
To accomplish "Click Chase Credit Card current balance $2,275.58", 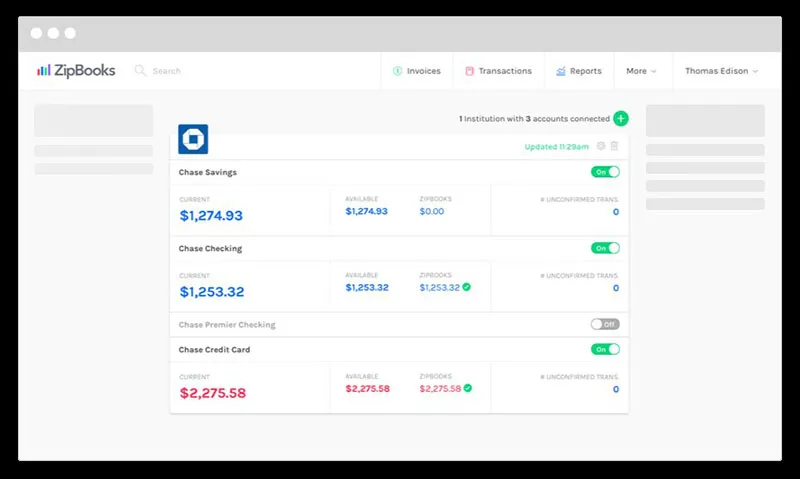I will [213, 393].
